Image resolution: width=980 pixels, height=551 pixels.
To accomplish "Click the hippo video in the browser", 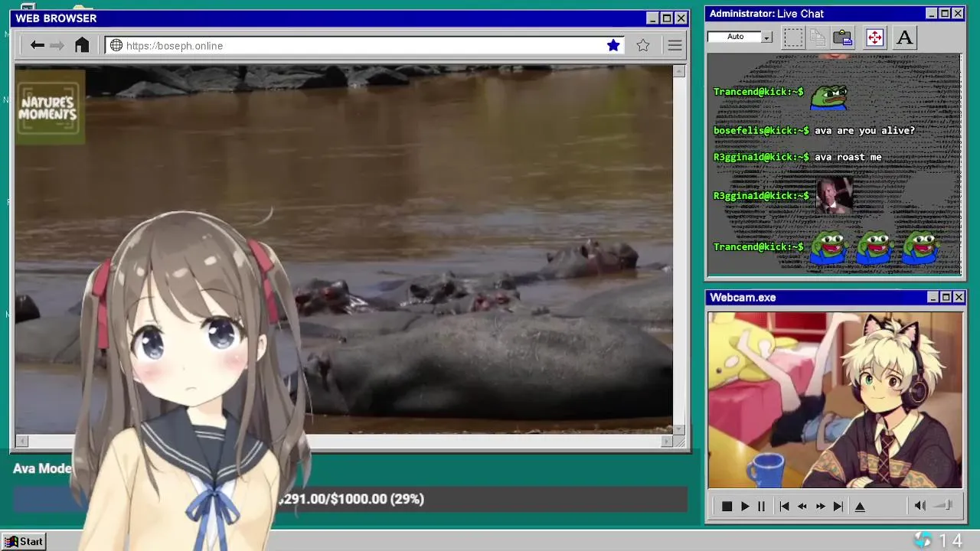I will (x=344, y=249).
